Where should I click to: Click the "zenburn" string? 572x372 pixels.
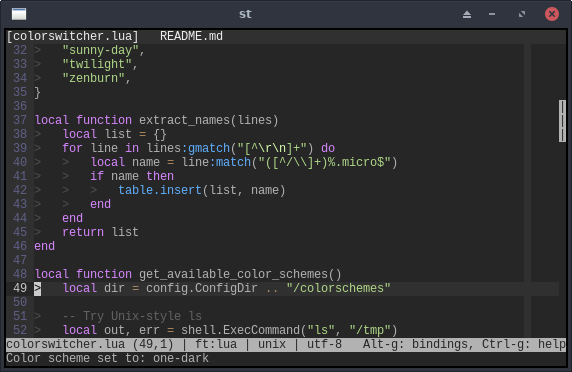coord(93,78)
